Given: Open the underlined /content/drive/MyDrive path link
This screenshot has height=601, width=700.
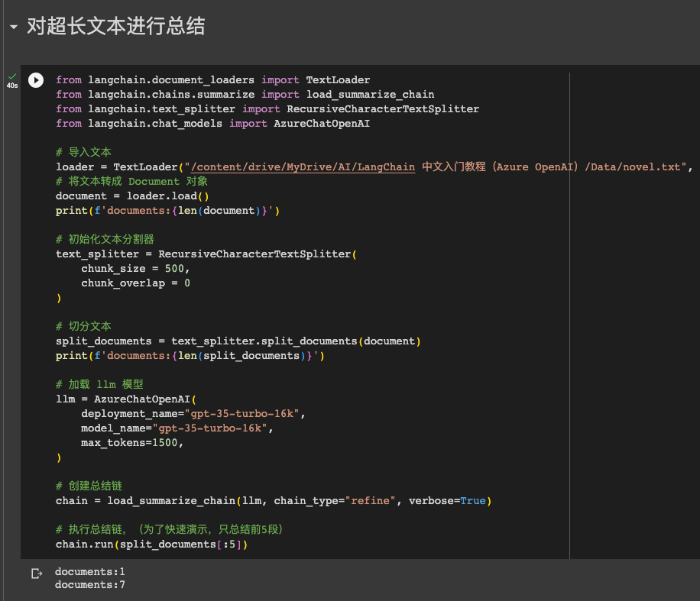Looking at the screenshot, I should click(303, 167).
